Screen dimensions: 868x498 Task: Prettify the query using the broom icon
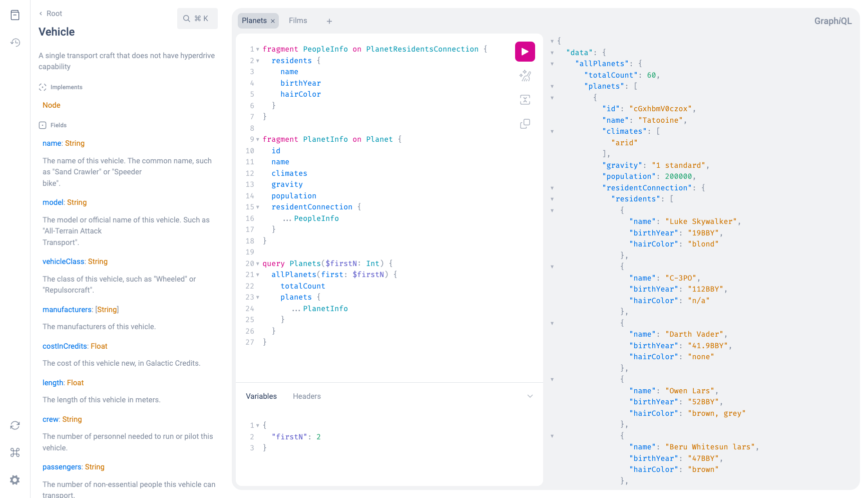point(525,76)
